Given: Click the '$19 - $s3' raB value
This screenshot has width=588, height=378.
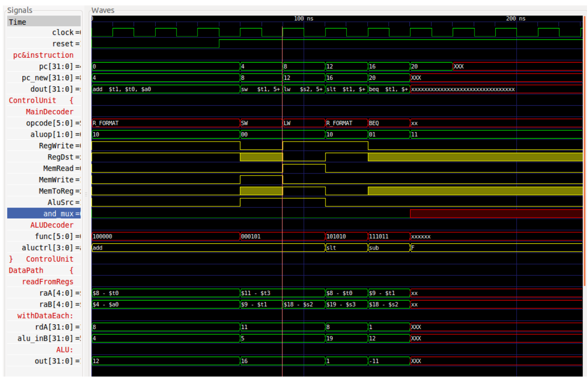Looking at the screenshot, I should click(342, 304).
